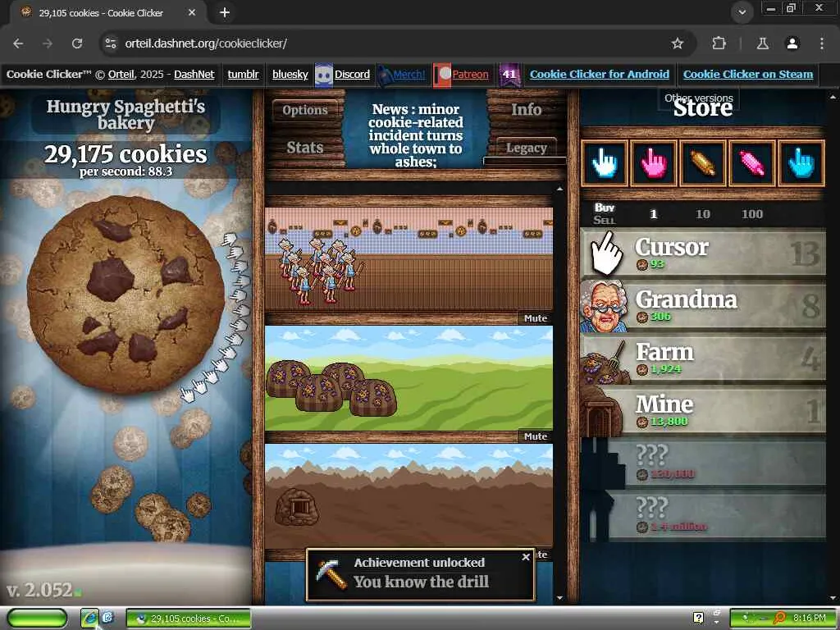Dismiss the Achievement unlocked notification
Viewport: 840px width, 630px height.
pos(526,557)
